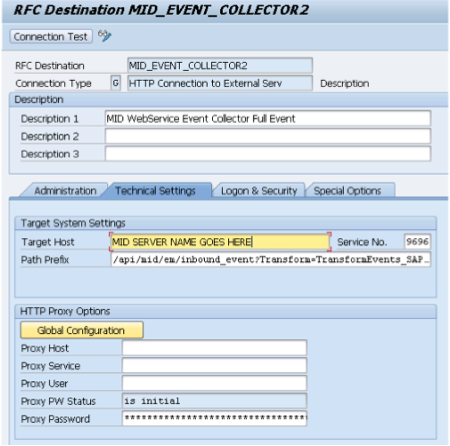Click the Proxy PW Status label
This screenshot has width=450, height=446.
pyautogui.click(x=58, y=401)
